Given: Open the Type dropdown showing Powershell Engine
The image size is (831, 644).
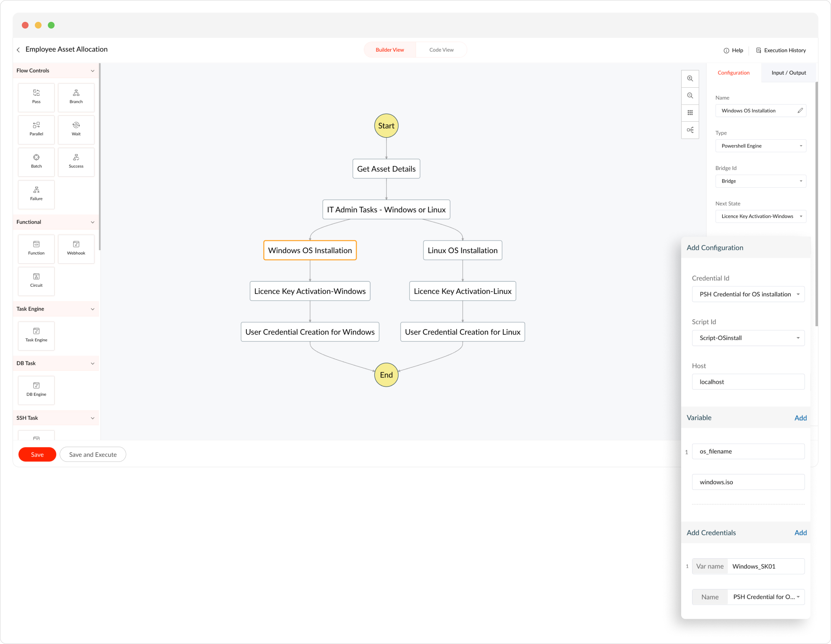Looking at the screenshot, I should pyautogui.click(x=760, y=146).
